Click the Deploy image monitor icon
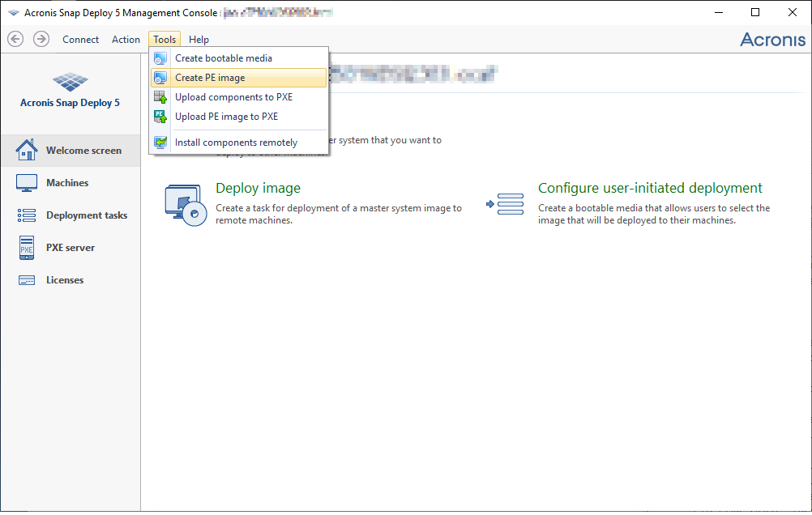The height and width of the screenshot is (515, 812). [183, 205]
